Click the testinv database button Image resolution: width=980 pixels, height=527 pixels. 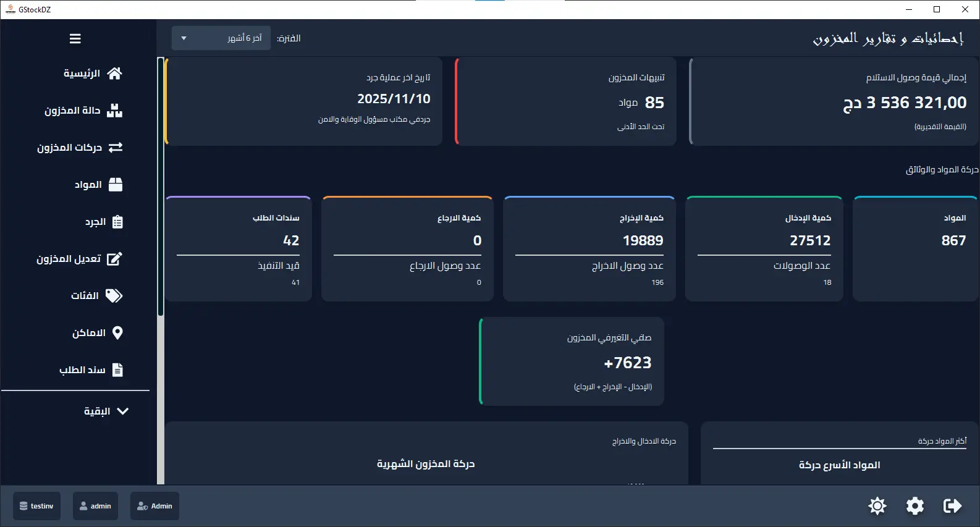pyautogui.click(x=36, y=506)
